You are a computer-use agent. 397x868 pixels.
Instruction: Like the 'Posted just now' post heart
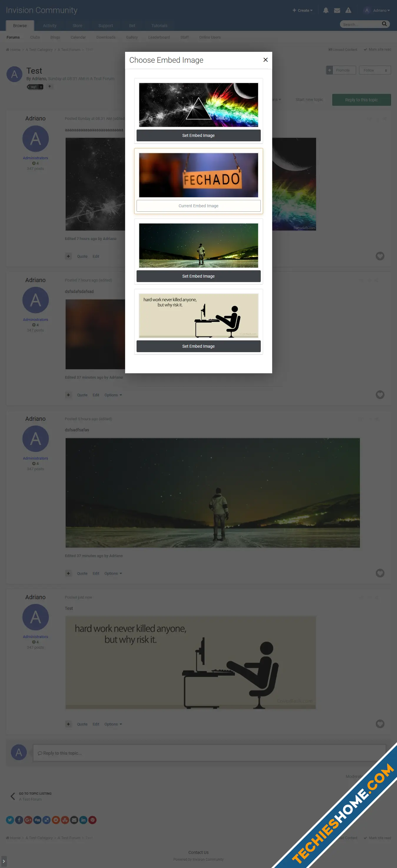(x=380, y=724)
